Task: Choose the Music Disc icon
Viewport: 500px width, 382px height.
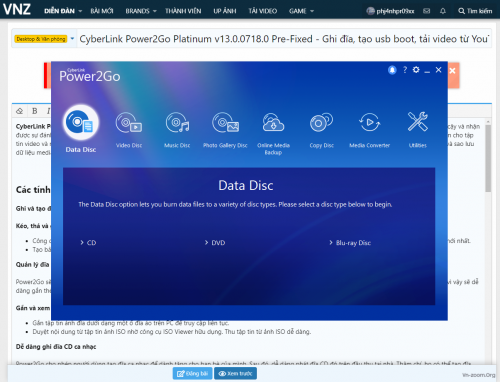Action: pos(177,123)
